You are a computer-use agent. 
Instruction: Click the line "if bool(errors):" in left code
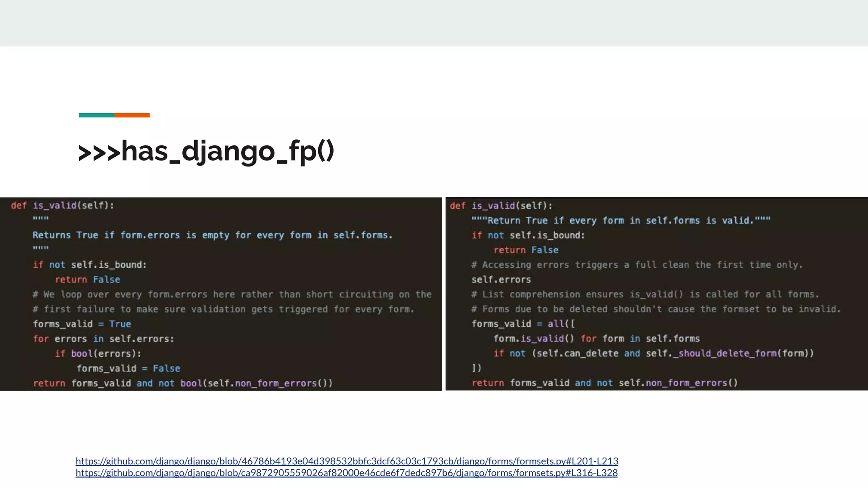[x=98, y=354]
